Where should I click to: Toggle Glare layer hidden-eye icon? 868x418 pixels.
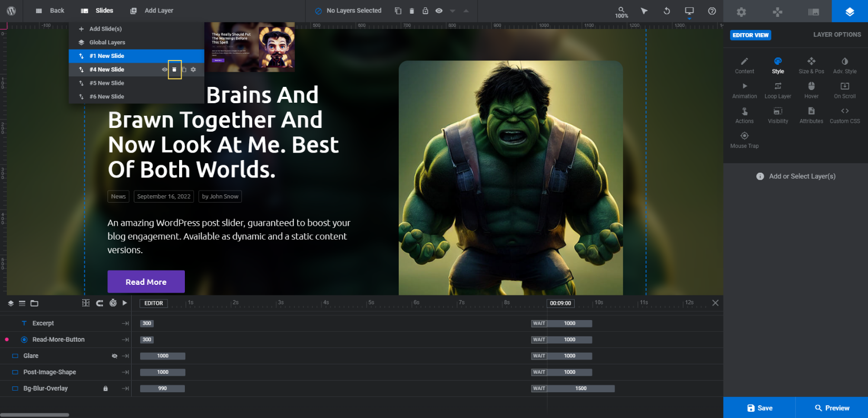point(114,356)
